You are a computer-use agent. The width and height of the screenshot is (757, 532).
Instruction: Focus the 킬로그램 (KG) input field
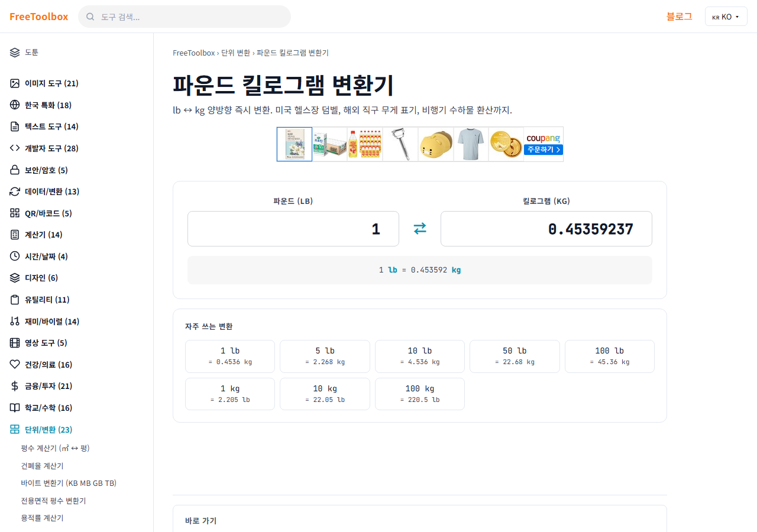(x=546, y=228)
